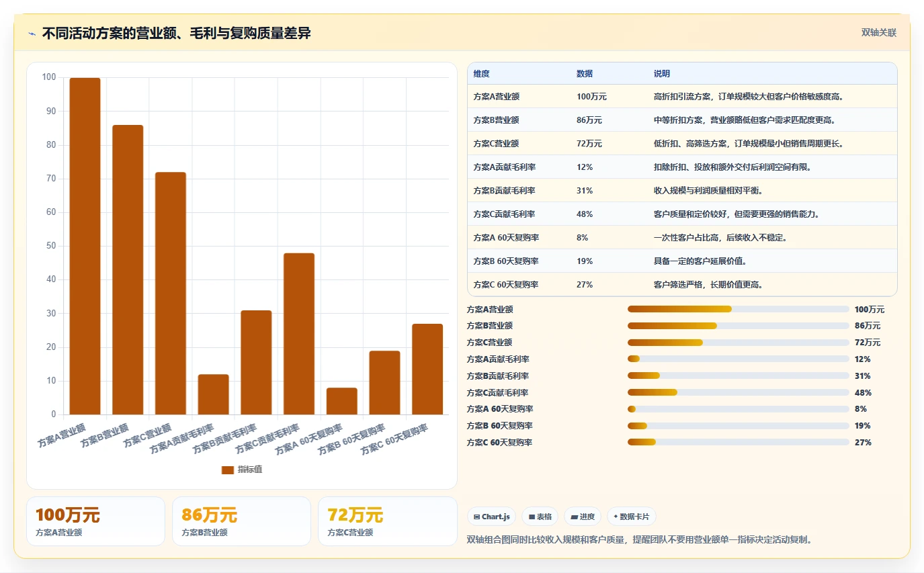The width and height of the screenshot is (924, 573).
Task: Click table value 31%
Action: coord(585,191)
